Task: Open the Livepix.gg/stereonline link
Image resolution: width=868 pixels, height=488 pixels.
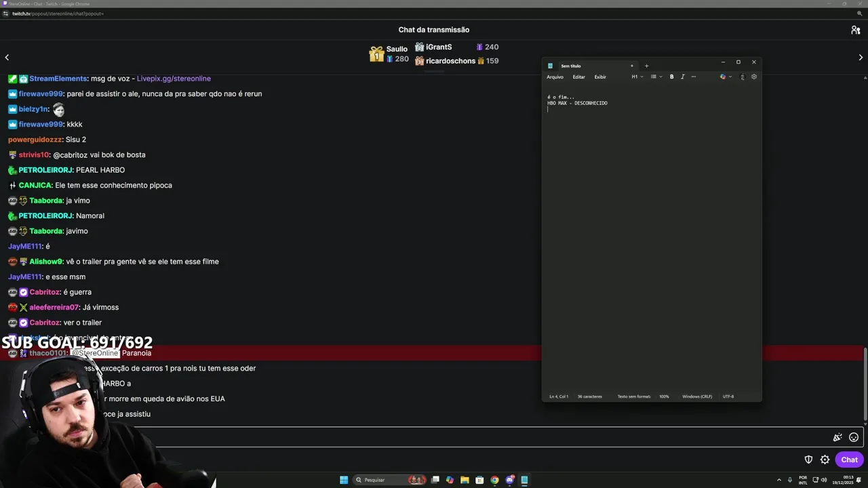Action: (174, 79)
